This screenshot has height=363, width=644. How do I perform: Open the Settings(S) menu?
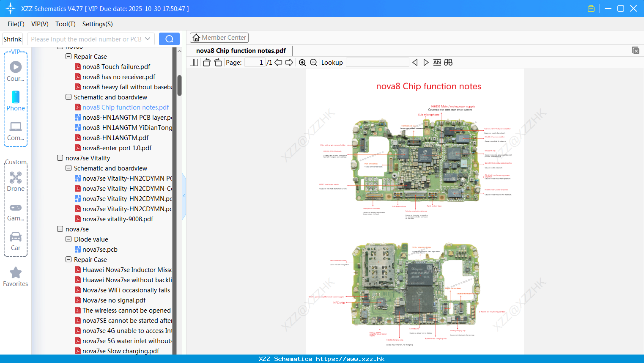(x=98, y=24)
